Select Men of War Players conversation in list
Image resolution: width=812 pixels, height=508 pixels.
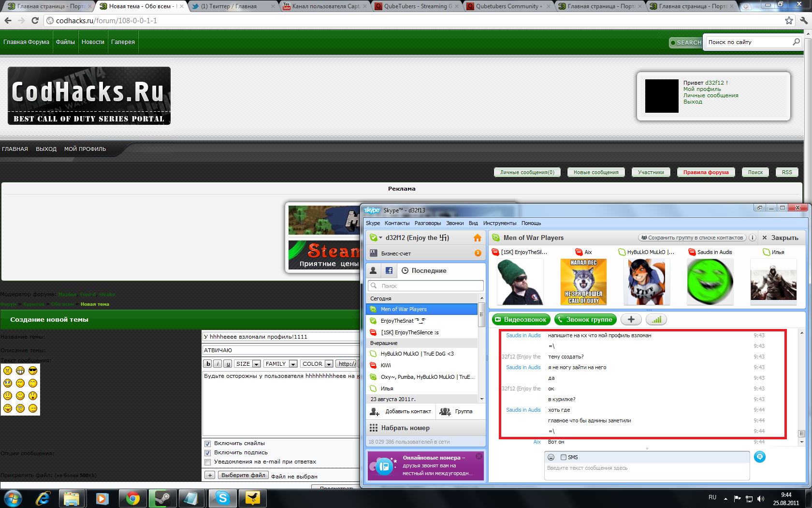pyautogui.click(x=422, y=309)
